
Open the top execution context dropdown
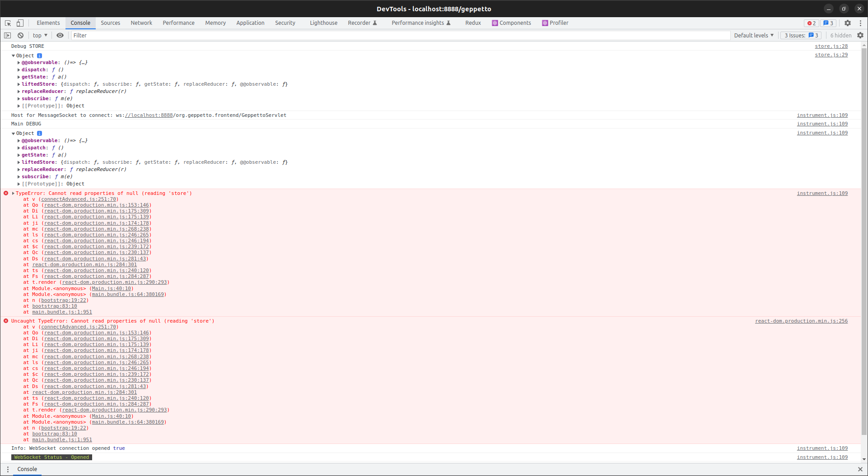point(40,35)
